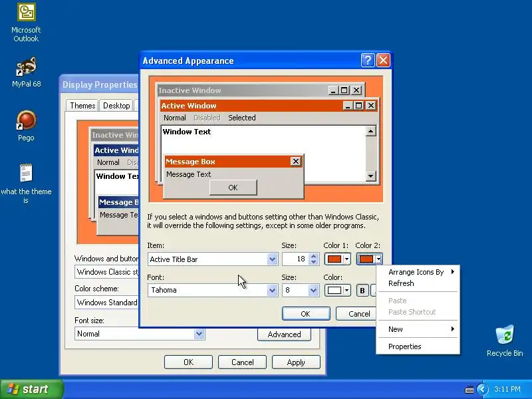Image resolution: width=532 pixels, height=399 pixels.
Task: Click the Help question mark in Advanced Appearance
Action: (x=368, y=61)
